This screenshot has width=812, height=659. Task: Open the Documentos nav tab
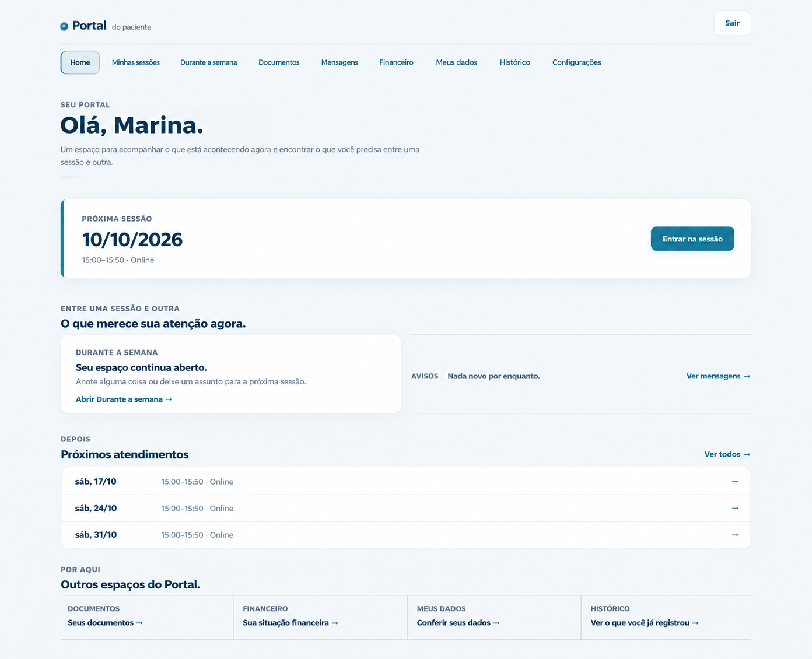pyautogui.click(x=279, y=62)
